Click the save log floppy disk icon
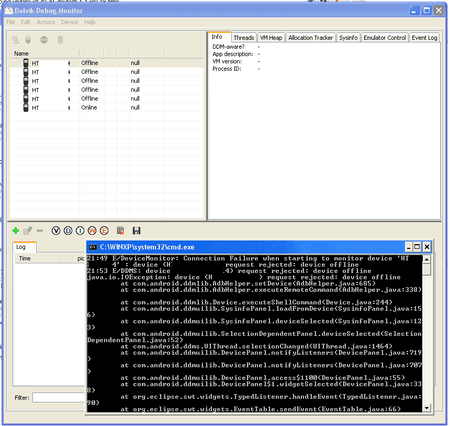This screenshot has height=426, width=450. tap(136, 231)
